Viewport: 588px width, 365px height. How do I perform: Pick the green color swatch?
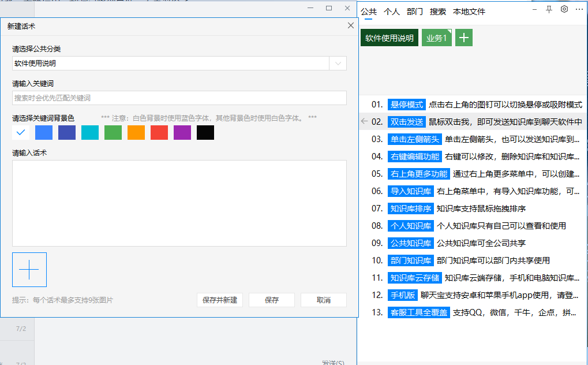tap(113, 132)
